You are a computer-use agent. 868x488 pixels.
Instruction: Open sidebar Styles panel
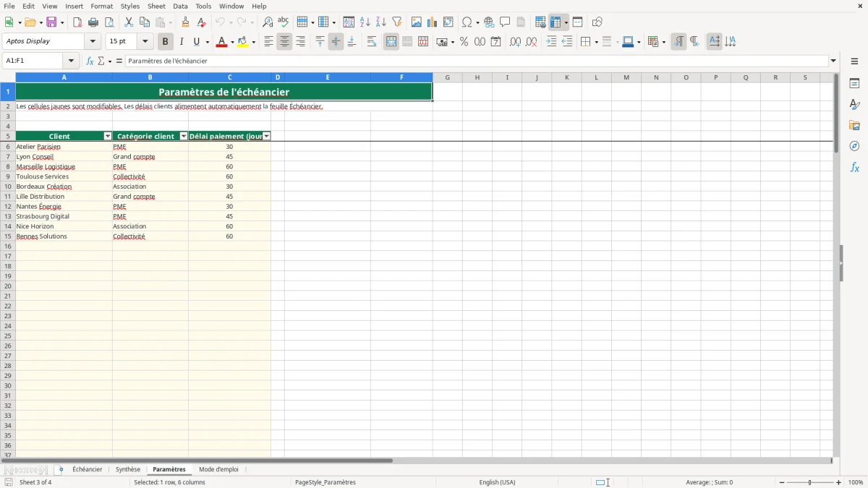point(854,105)
